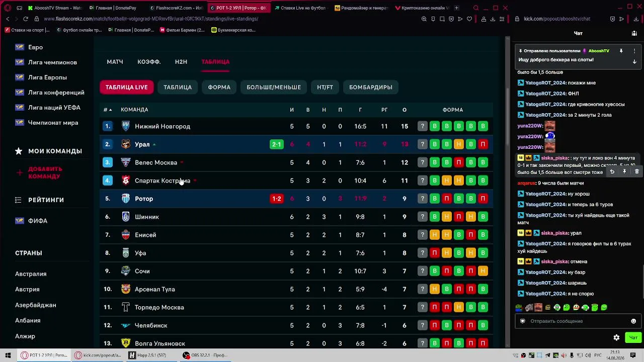
Task: Click the Ротор team logo
Action: [x=126, y=199]
